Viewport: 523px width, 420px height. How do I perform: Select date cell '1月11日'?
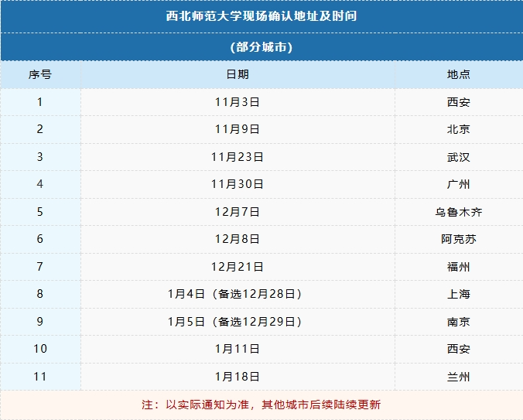[238, 349]
